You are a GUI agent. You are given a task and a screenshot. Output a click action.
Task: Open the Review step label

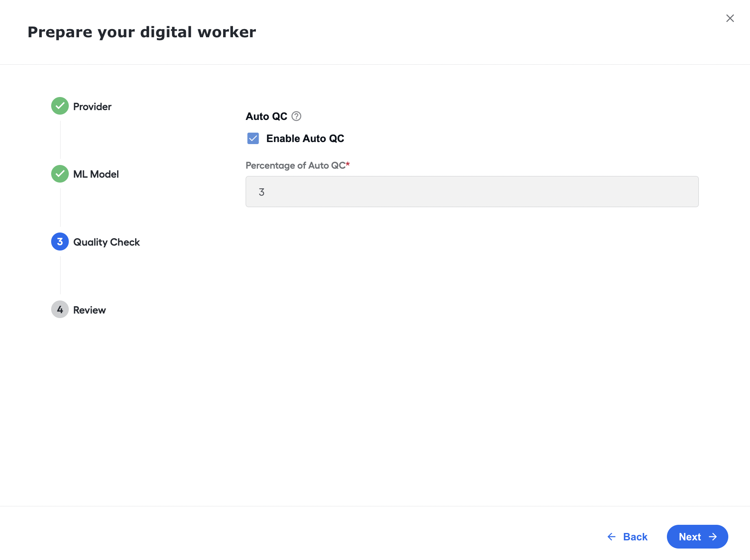[x=89, y=310]
